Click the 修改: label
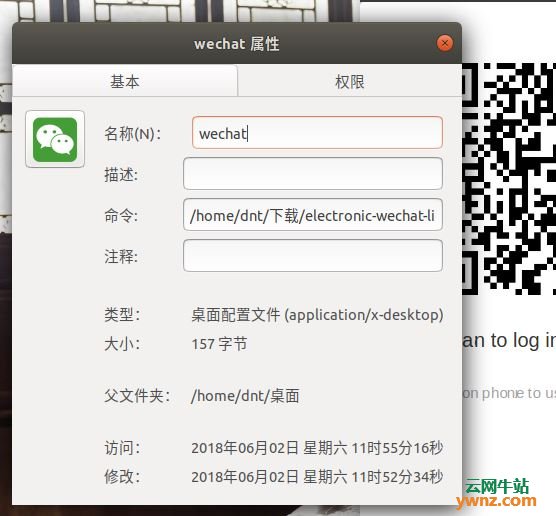 point(122,477)
